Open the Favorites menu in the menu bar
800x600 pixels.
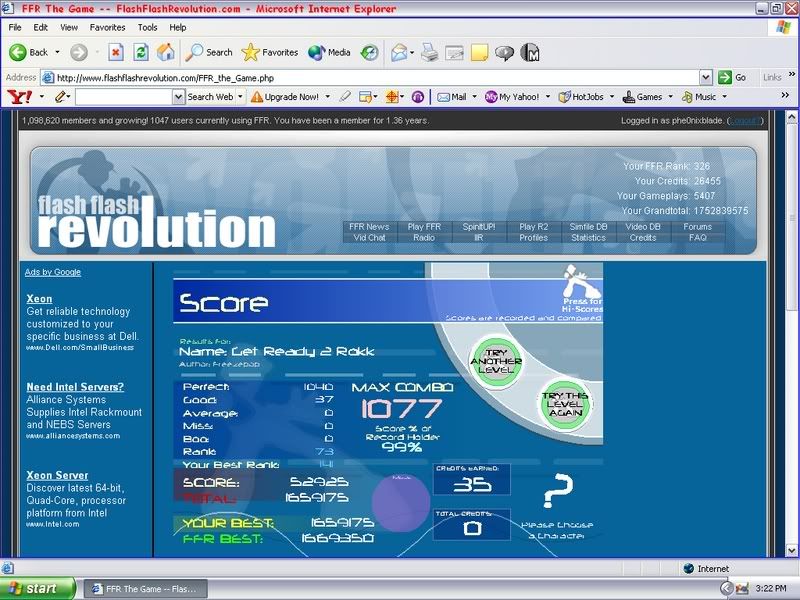click(107, 28)
